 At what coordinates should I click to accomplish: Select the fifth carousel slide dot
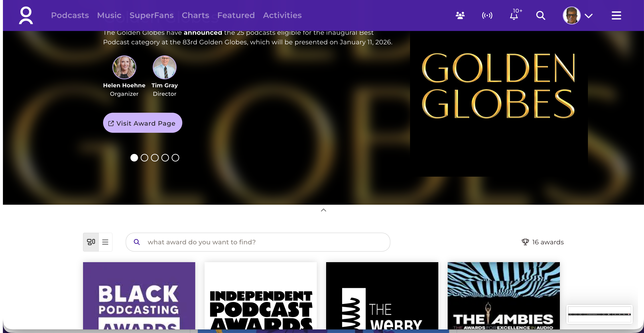175,158
